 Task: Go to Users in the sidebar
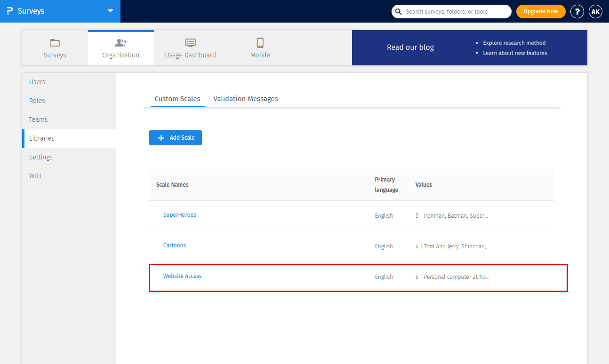pos(37,82)
